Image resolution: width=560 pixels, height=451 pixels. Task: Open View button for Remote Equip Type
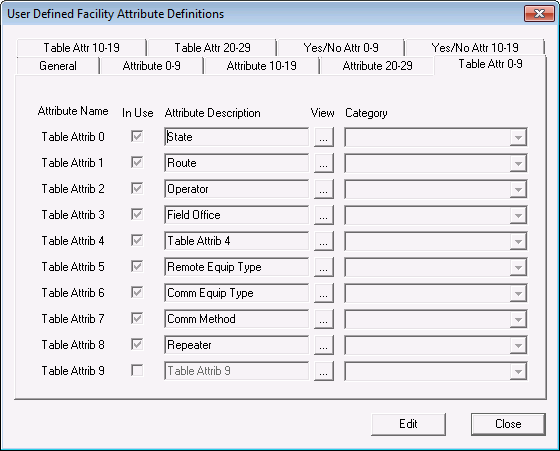click(x=324, y=267)
